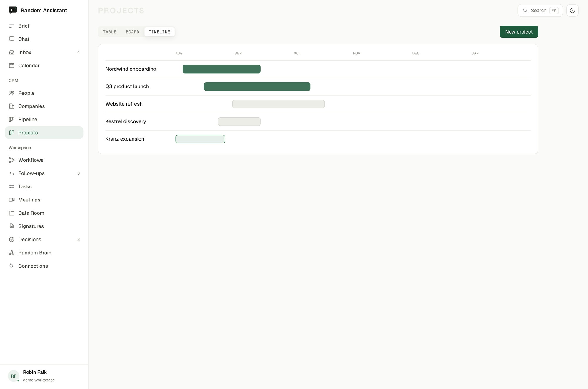Select the Timeline view tab
The width and height of the screenshot is (588, 389).
(x=159, y=32)
